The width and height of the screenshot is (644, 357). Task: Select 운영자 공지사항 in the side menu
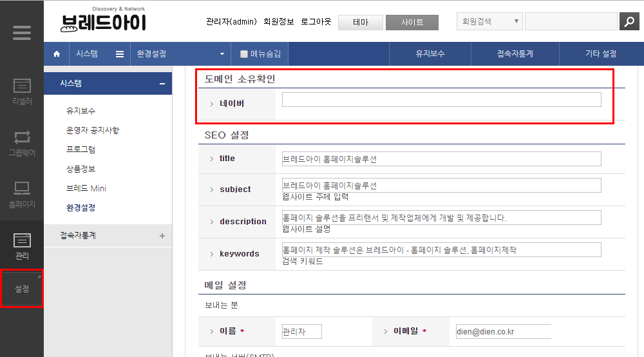coord(93,130)
